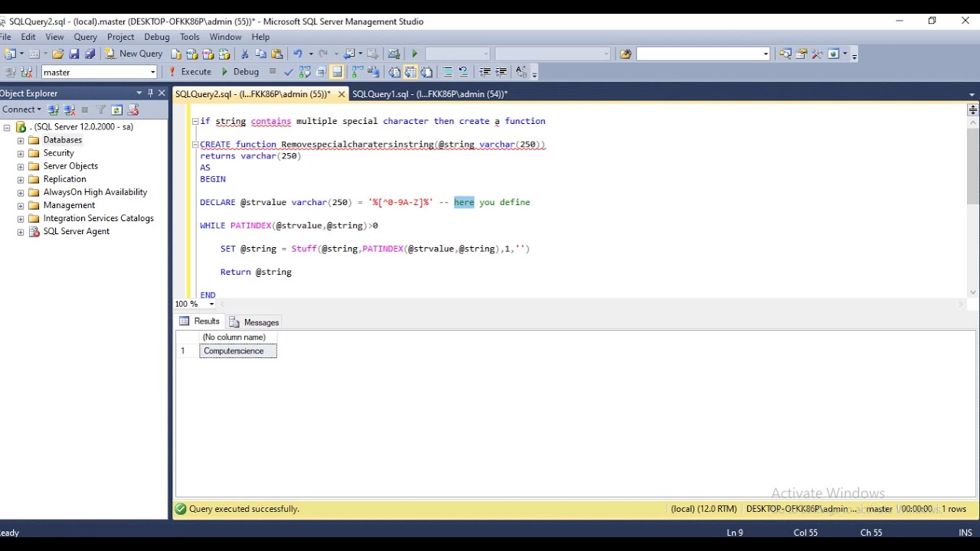The width and height of the screenshot is (980, 551).
Task: Parse the query with the blue checkmark icon
Action: click(289, 72)
